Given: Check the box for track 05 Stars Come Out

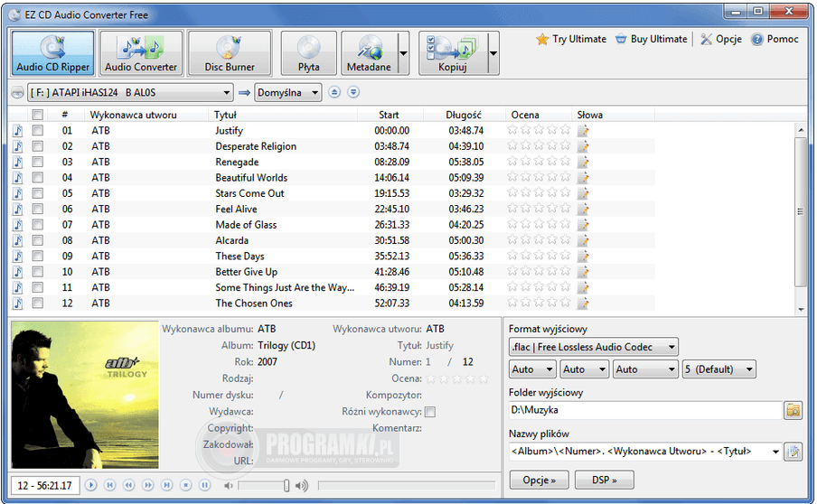Looking at the screenshot, I should (38, 193).
